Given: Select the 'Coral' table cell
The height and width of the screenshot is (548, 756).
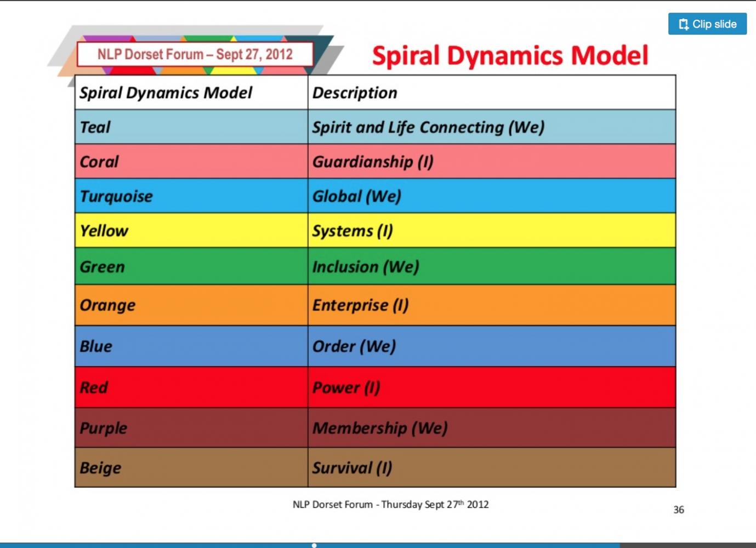Looking at the screenshot, I should 191,162.
